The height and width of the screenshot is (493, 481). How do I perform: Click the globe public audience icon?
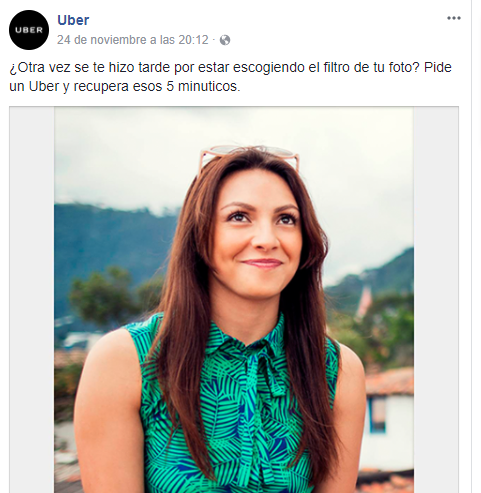click(225, 40)
